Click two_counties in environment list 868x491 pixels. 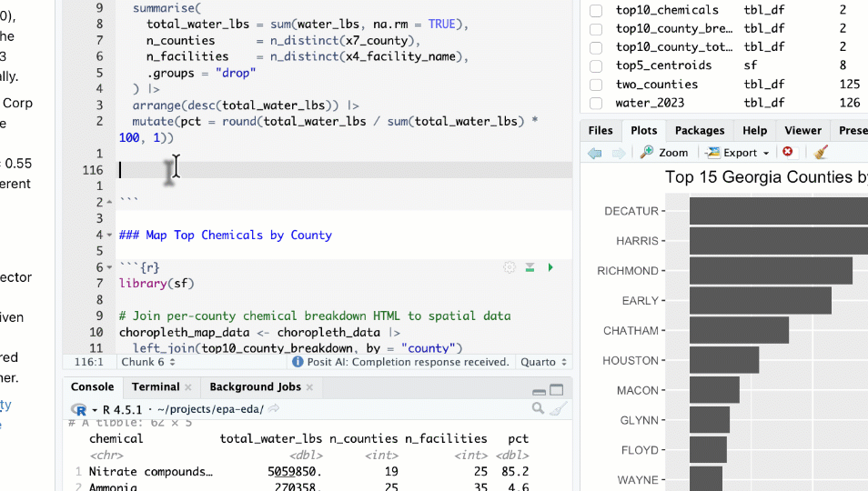657,84
